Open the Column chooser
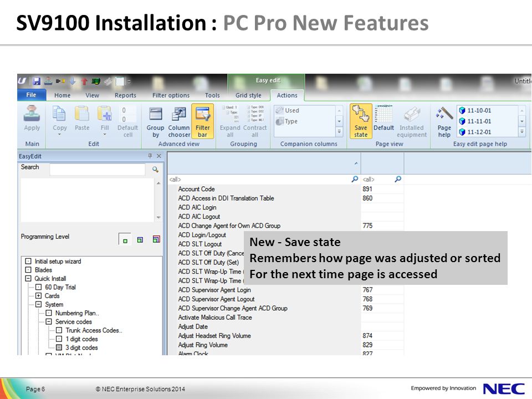This screenshot has height=399, width=532. 179,121
